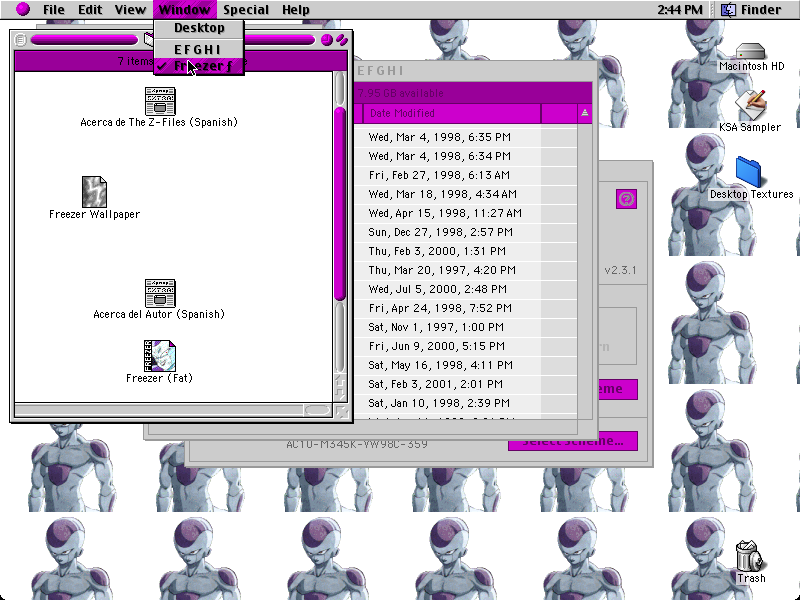Select row dated Fri, Jun 9, 2000, 5:15 PM
800x600 pixels.
(x=465, y=346)
